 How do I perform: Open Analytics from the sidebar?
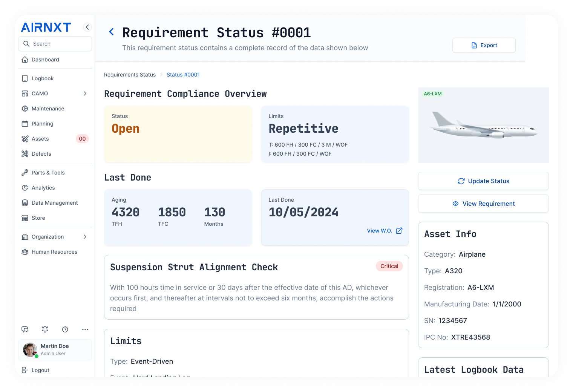click(x=43, y=188)
